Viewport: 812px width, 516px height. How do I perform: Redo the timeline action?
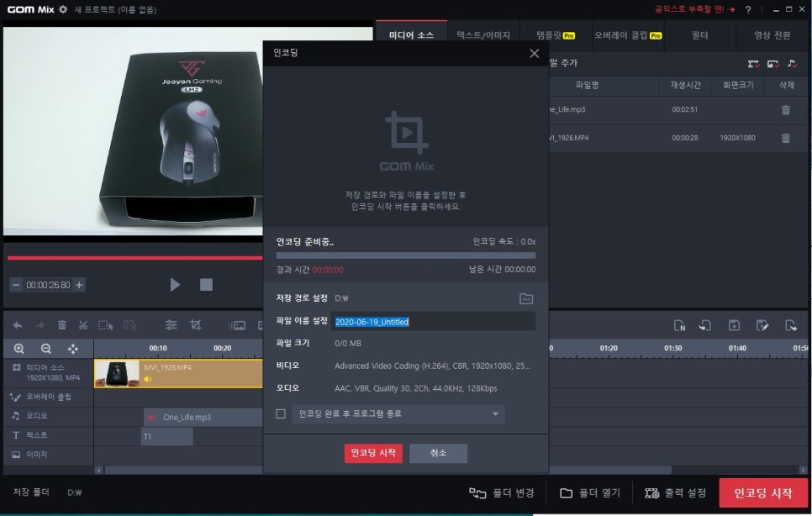click(40, 325)
